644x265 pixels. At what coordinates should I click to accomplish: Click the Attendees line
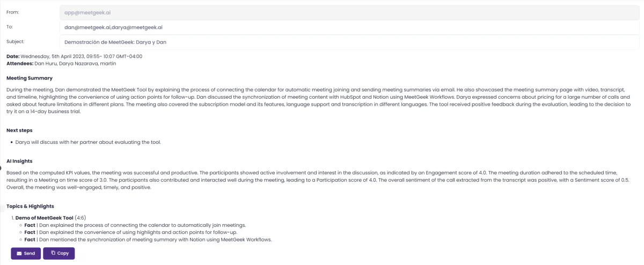click(61, 63)
